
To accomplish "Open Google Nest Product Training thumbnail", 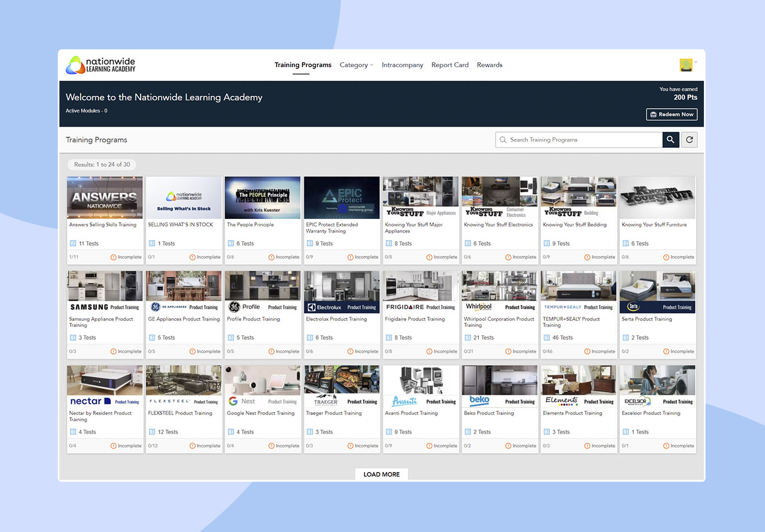I will pyautogui.click(x=263, y=386).
